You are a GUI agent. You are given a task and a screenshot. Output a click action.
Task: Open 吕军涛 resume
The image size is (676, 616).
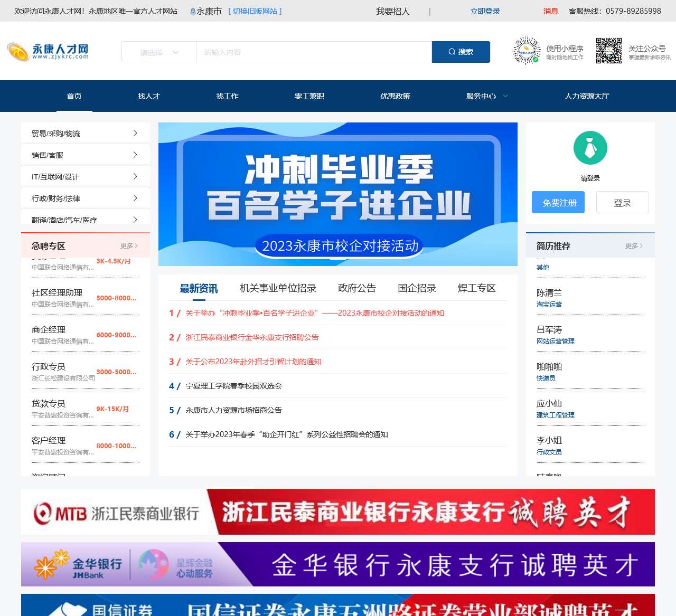(x=549, y=329)
